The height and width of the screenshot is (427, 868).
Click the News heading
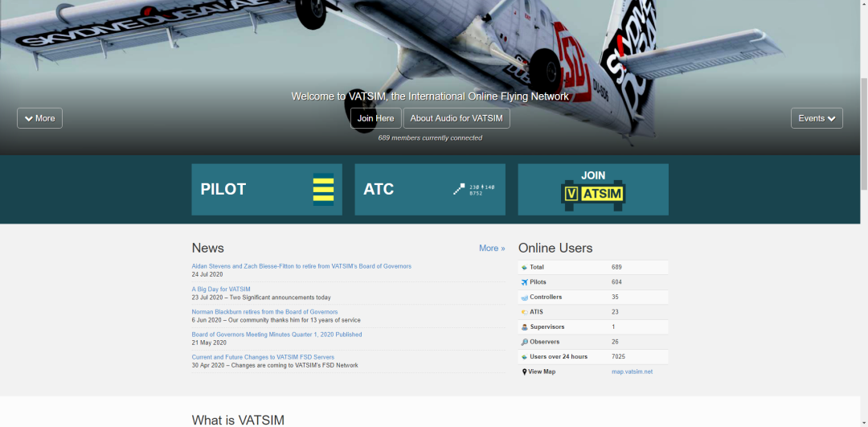(x=207, y=248)
